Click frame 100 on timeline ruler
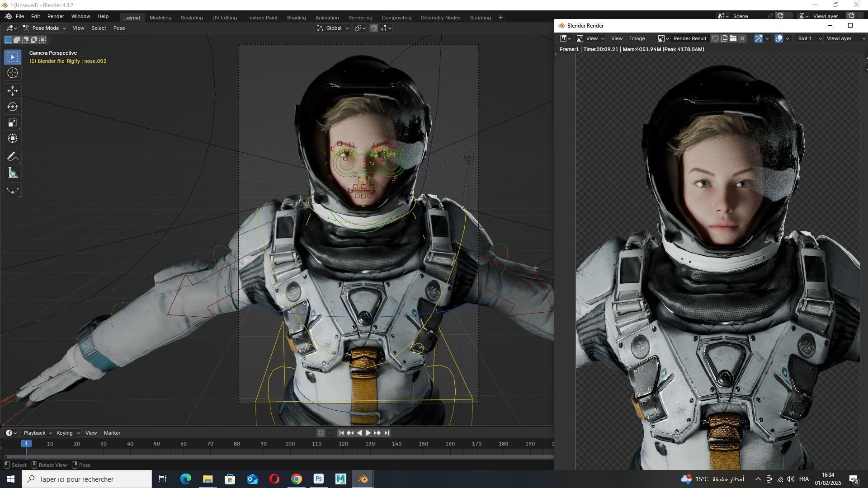Image resolution: width=868 pixels, height=488 pixels. click(x=290, y=444)
